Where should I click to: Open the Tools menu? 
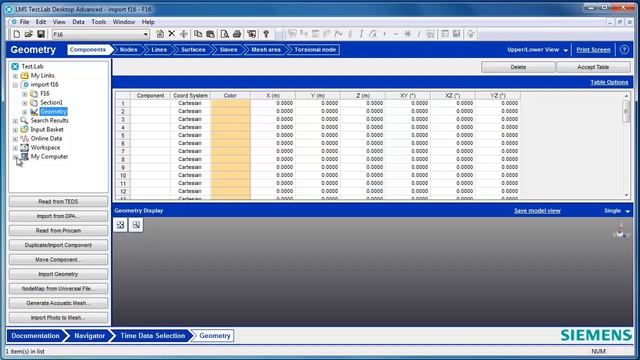99,22
